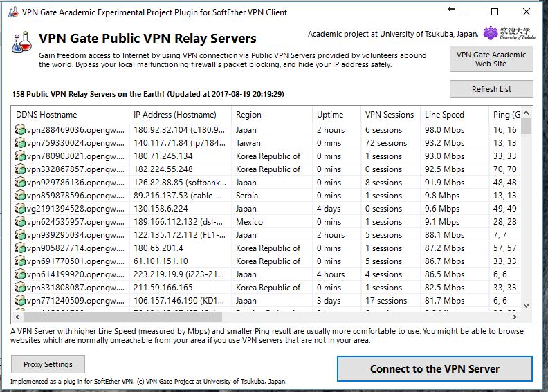Sort servers by Region column header

(x=272, y=115)
